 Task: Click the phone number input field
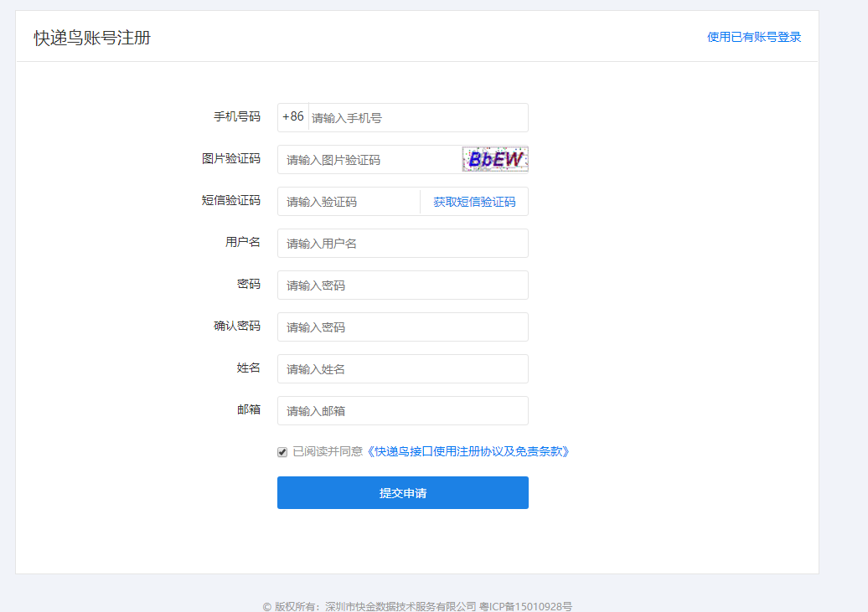[418, 118]
